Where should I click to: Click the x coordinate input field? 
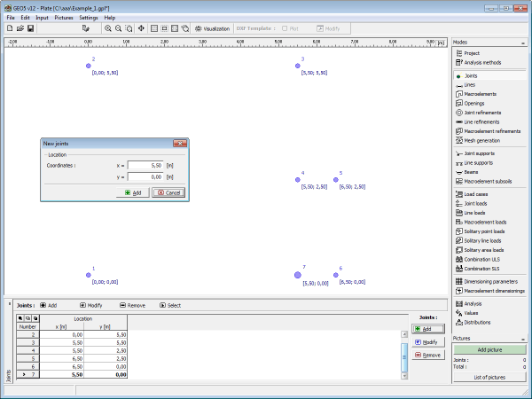(x=146, y=165)
